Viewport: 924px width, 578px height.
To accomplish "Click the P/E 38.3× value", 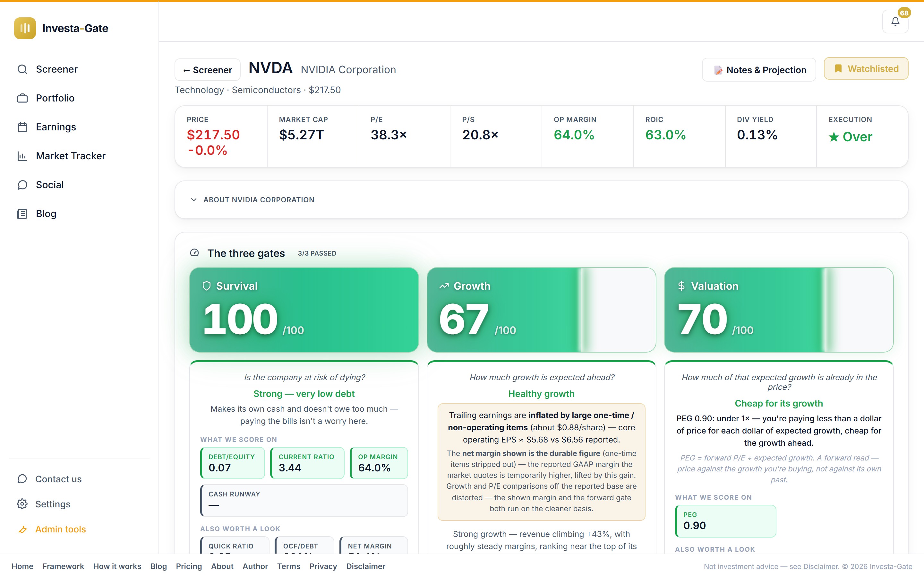I will pos(389,135).
